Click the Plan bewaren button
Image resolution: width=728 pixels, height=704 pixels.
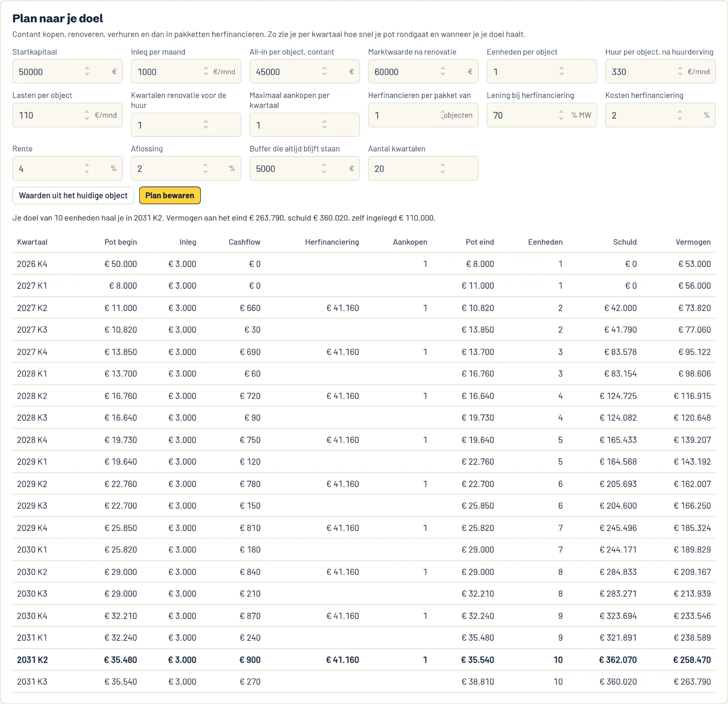point(170,196)
